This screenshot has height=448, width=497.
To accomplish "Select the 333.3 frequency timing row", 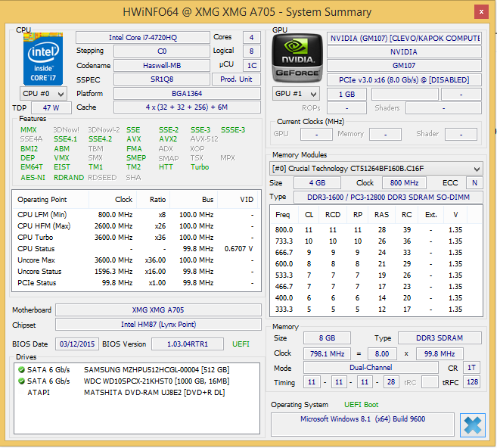I will coord(376,309).
